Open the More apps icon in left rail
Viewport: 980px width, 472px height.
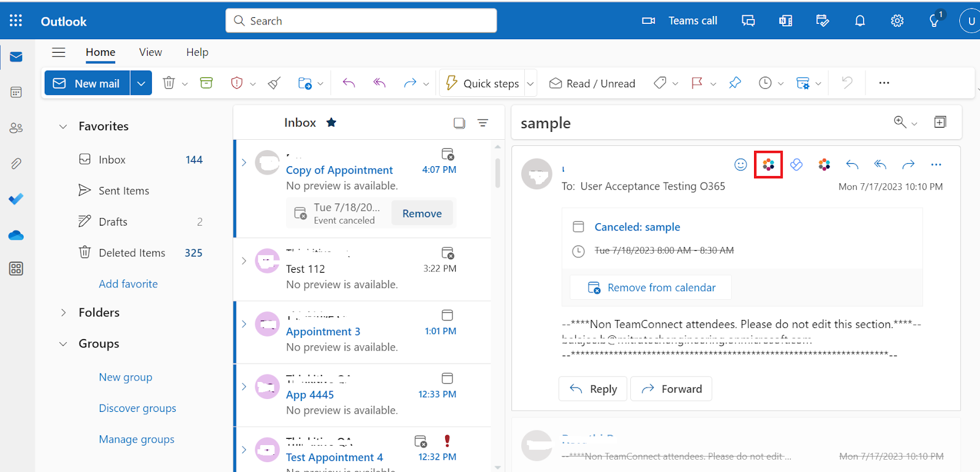click(x=16, y=268)
